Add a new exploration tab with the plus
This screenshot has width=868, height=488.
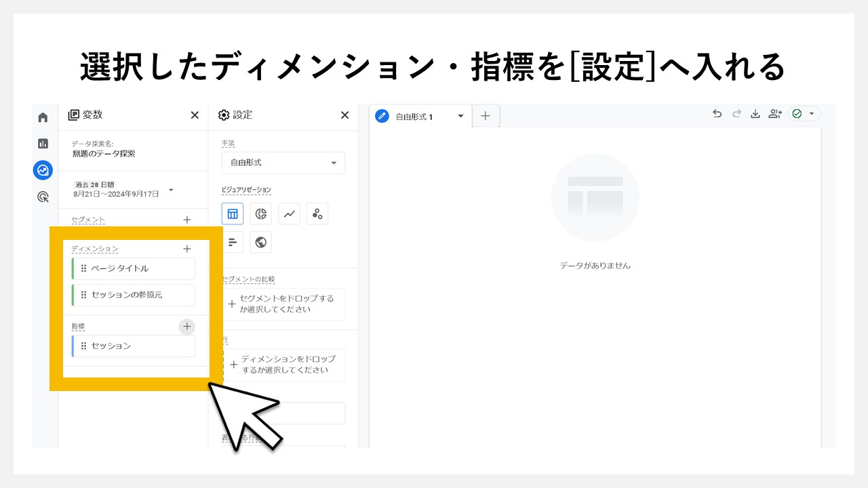[x=486, y=116]
